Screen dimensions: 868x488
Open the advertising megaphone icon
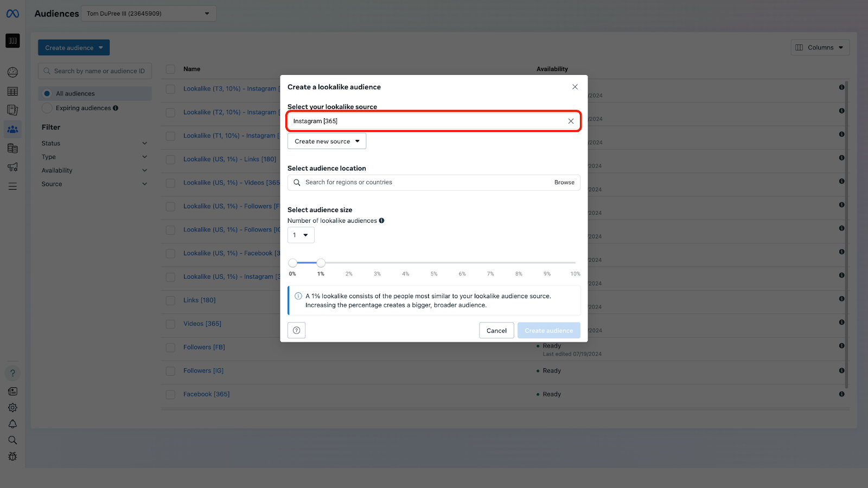tap(12, 167)
